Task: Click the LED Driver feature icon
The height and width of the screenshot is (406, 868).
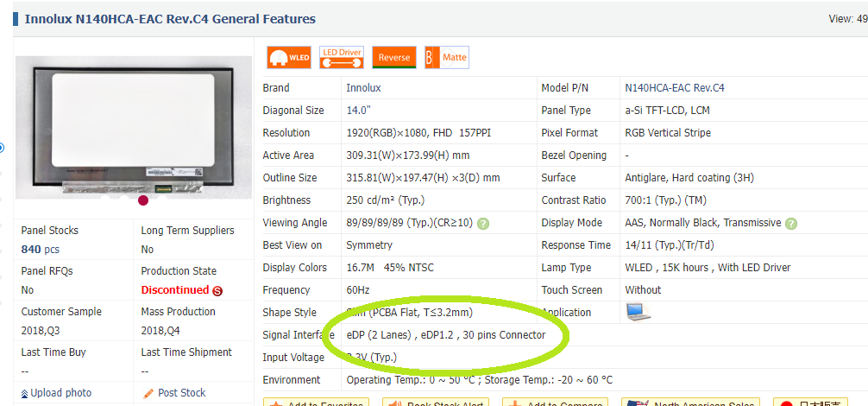Action: (x=342, y=58)
